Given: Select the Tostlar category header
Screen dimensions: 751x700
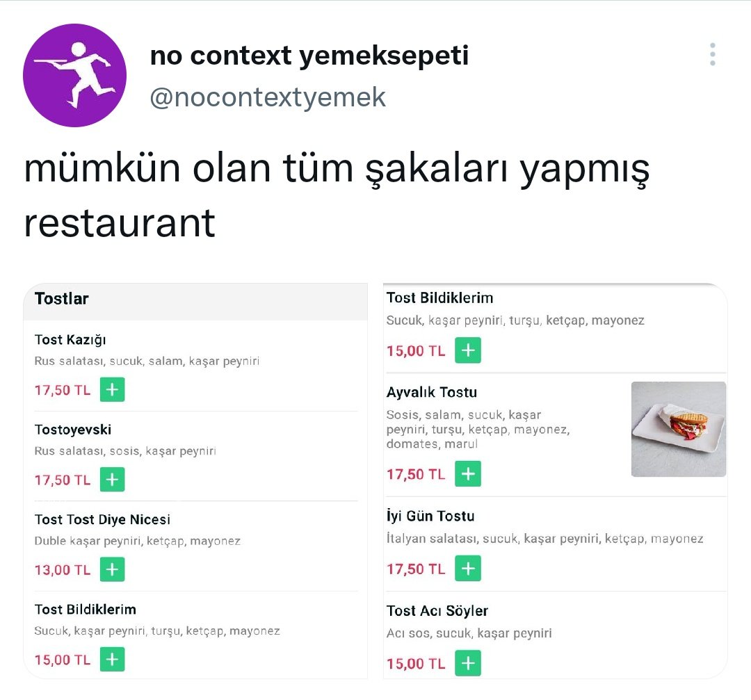Looking at the screenshot, I should pos(62,299).
